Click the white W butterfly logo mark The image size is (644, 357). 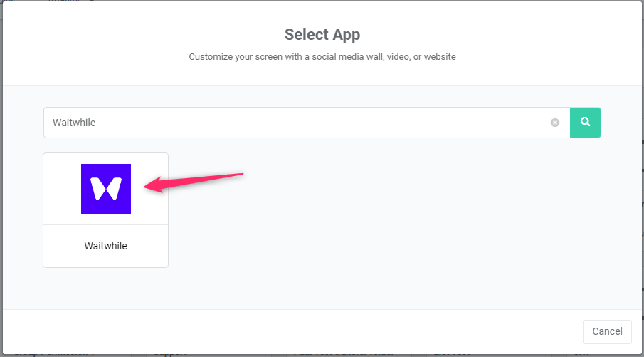coord(106,189)
